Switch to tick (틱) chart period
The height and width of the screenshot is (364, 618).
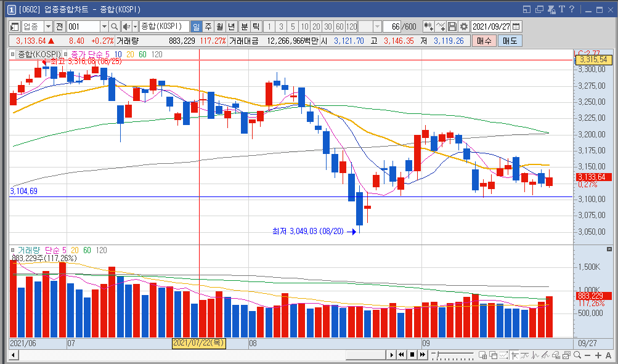pyautogui.click(x=256, y=26)
